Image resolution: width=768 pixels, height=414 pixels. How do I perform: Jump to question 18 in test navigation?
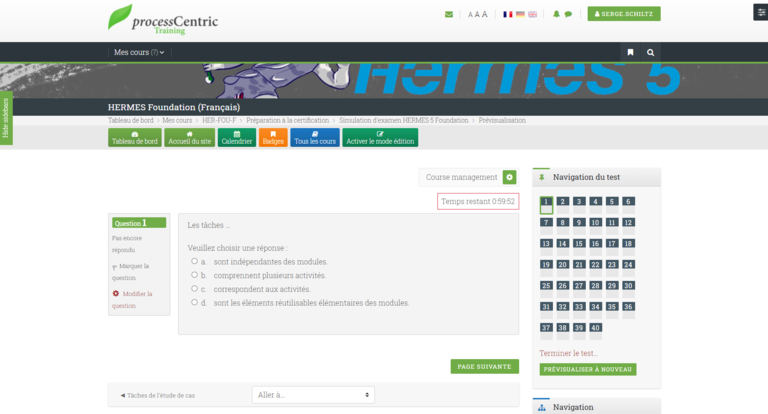pos(628,247)
